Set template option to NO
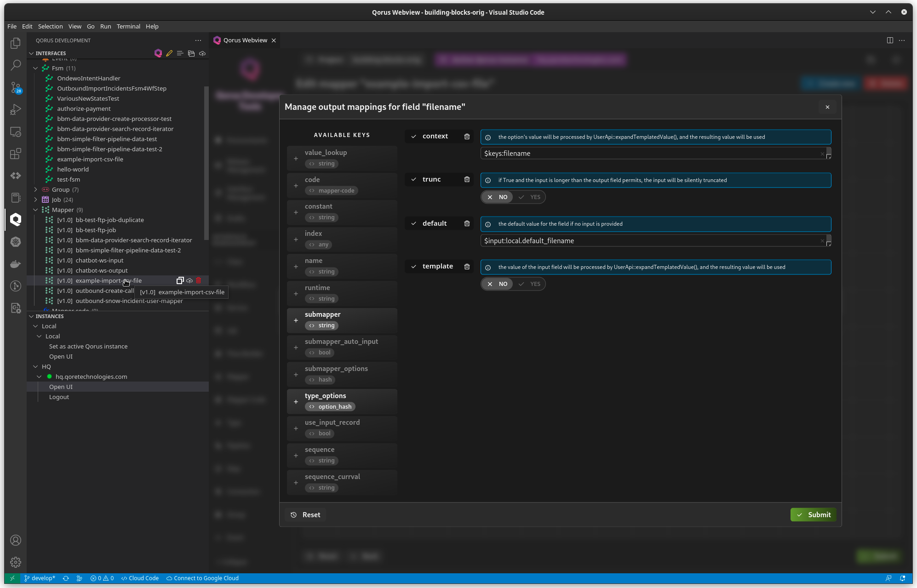917x588 pixels. [x=497, y=284]
